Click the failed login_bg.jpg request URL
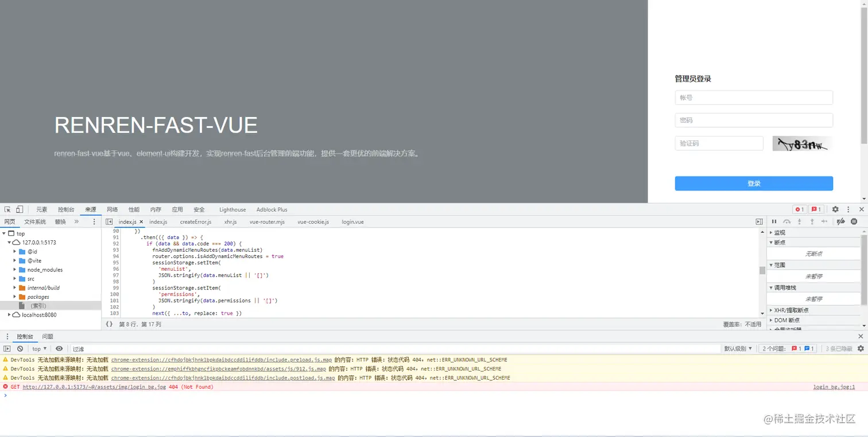This screenshot has height=437, width=868. coord(94,387)
